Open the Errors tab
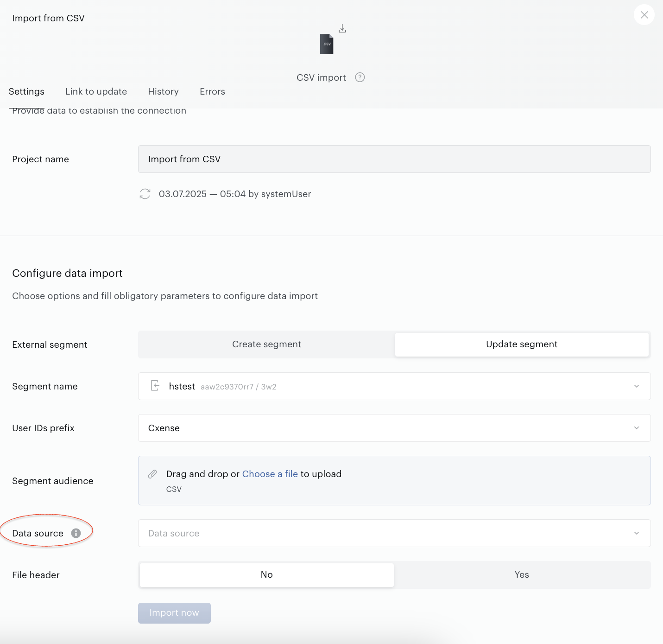This screenshot has height=644, width=663. click(x=212, y=91)
